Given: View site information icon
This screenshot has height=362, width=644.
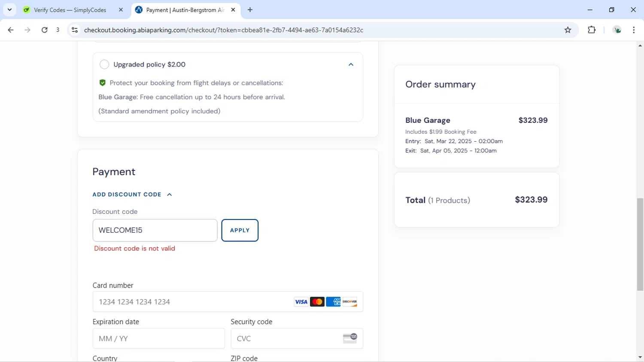Looking at the screenshot, I should point(75,30).
